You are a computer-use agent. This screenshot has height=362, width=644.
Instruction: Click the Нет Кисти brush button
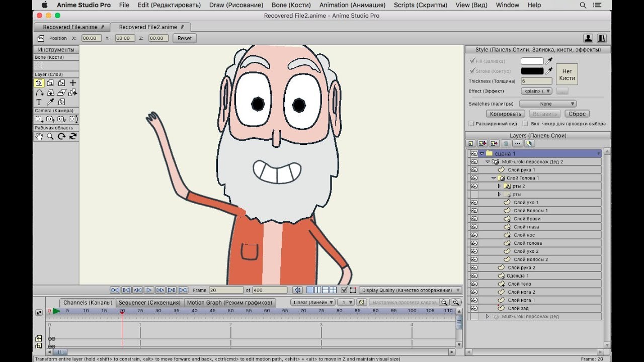coord(567,74)
